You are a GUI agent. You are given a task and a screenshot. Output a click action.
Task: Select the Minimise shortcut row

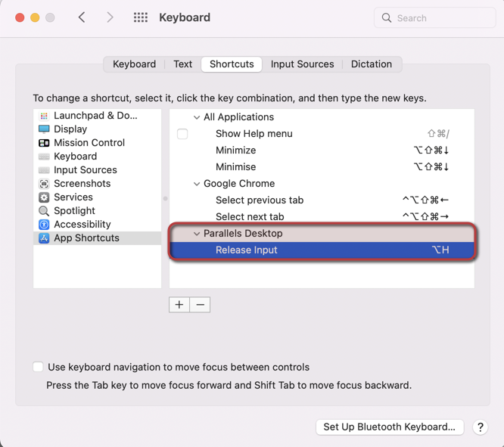coord(322,167)
